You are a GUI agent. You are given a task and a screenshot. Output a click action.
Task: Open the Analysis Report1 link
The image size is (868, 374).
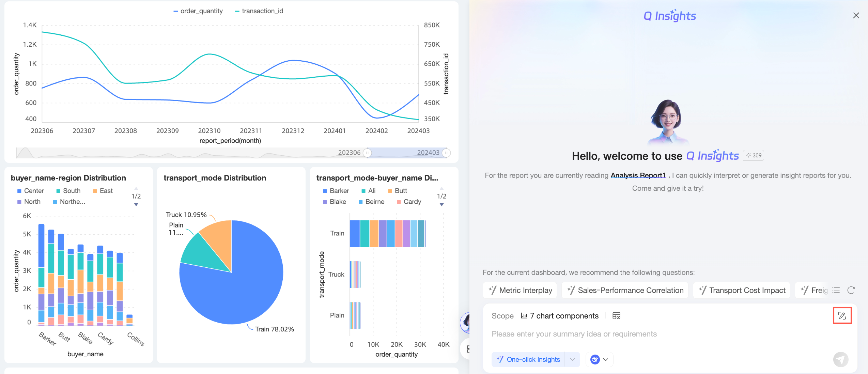pos(638,175)
